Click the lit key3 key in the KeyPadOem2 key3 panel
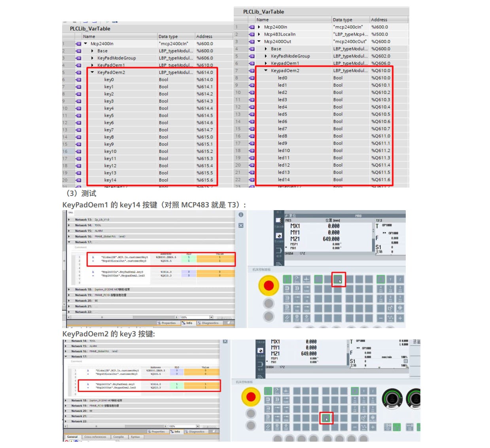 tap(326, 418)
